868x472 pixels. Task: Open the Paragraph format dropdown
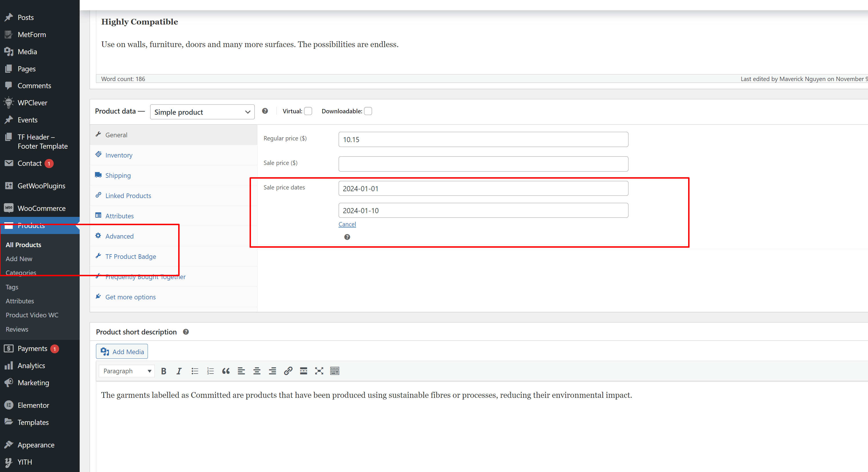click(127, 371)
